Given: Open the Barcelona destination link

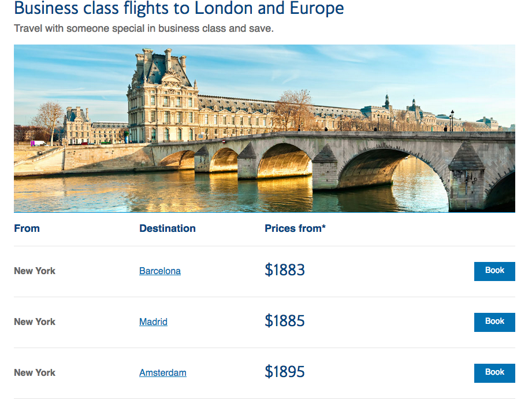Looking at the screenshot, I should coord(160,271).
